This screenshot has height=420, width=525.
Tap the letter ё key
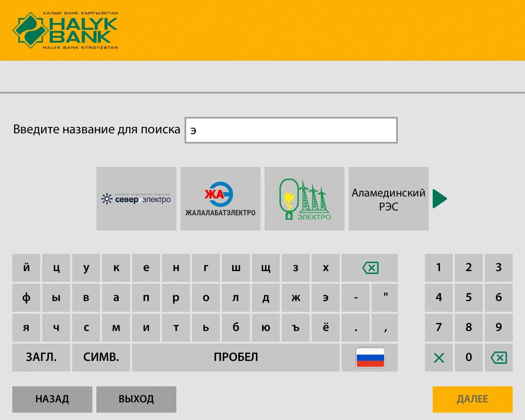coord(326,328)
